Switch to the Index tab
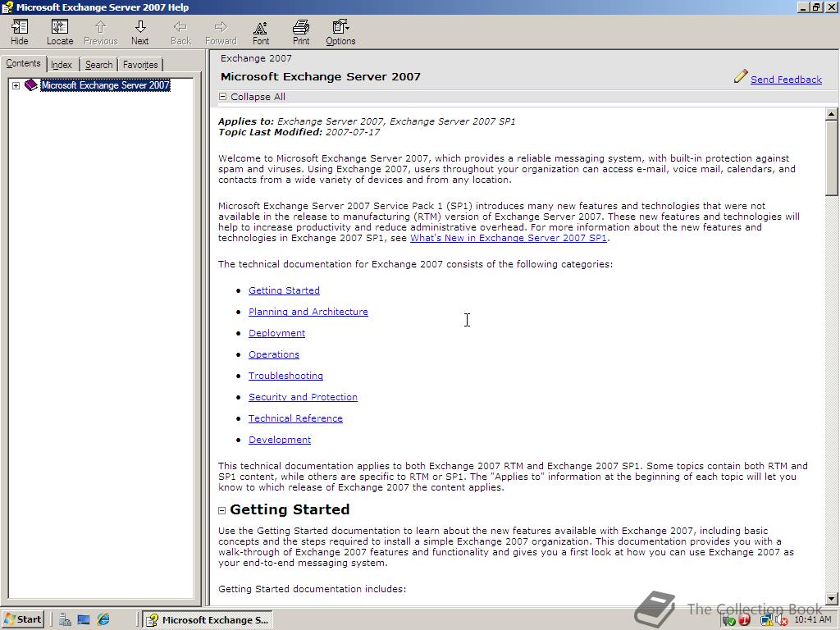 [x=62, y=65]
